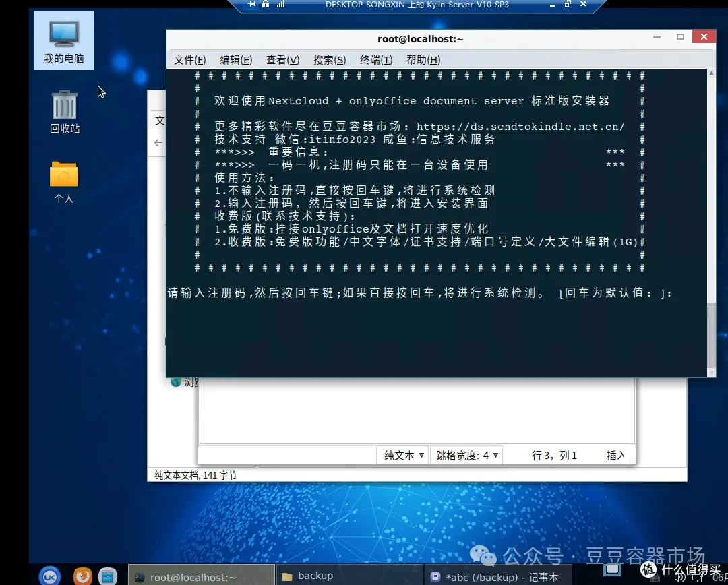
Task: Open the 回收站 trash icon
Action: [65, 112]
